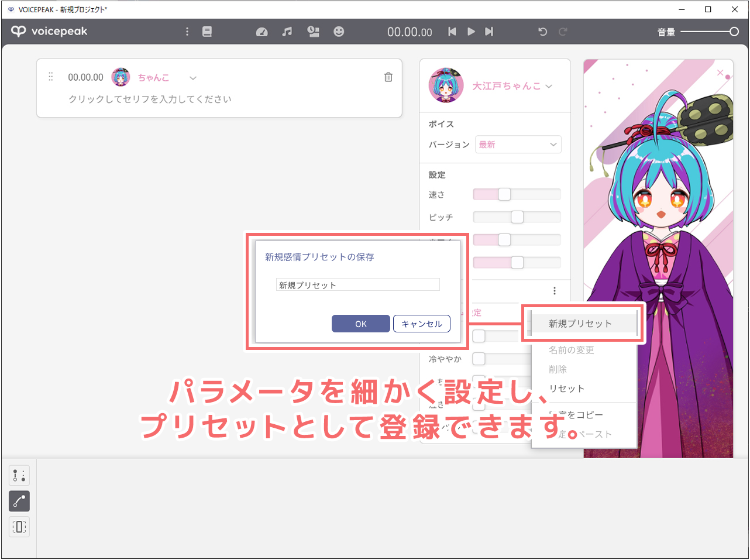Click the speedometer icon in the toolbar
Image resolution: width=750 pixels, height=560 pixels.
[262, 32]
